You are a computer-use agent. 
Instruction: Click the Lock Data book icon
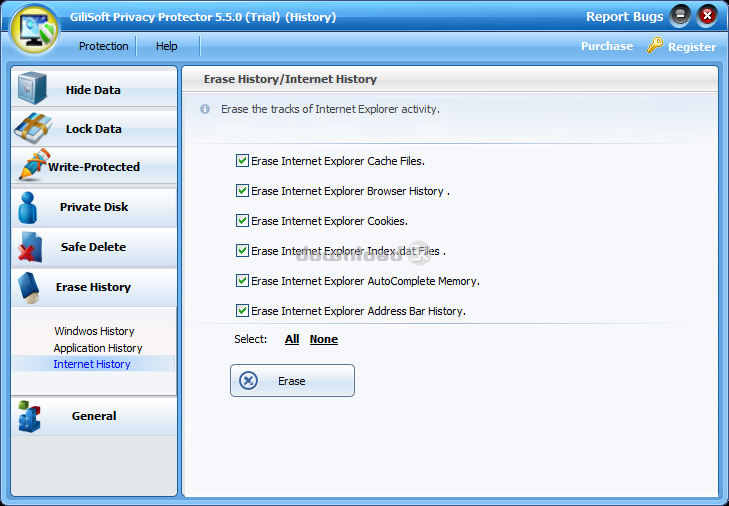click(33, 128)
